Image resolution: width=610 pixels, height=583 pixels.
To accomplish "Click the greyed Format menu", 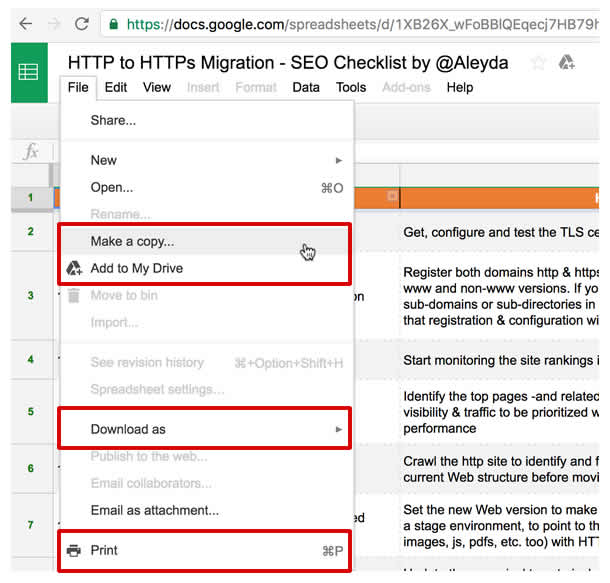I will coord(256,87).
